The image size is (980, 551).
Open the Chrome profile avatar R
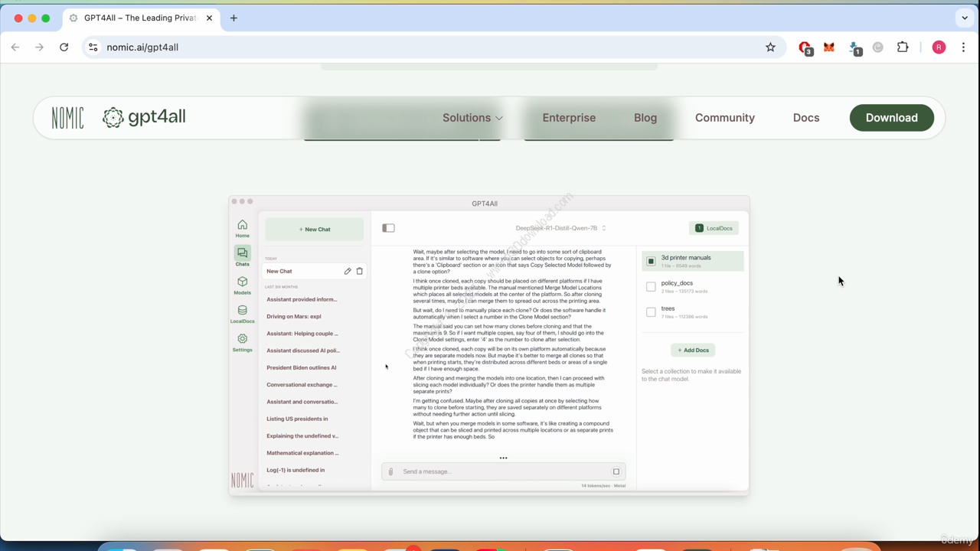click(x=939, y=47)
